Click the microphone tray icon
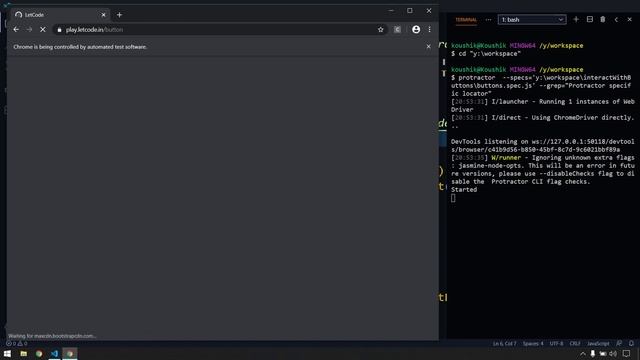 [x=592, y=353]
